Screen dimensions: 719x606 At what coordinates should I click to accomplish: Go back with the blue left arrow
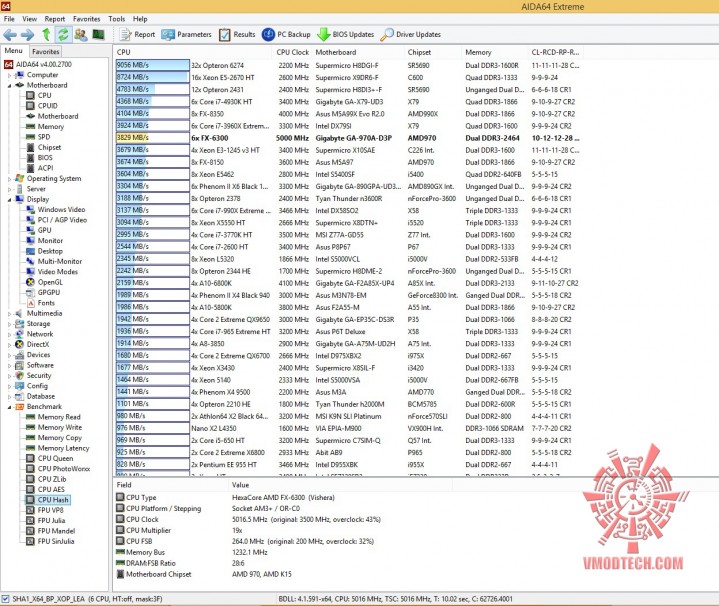click(10, 34)
